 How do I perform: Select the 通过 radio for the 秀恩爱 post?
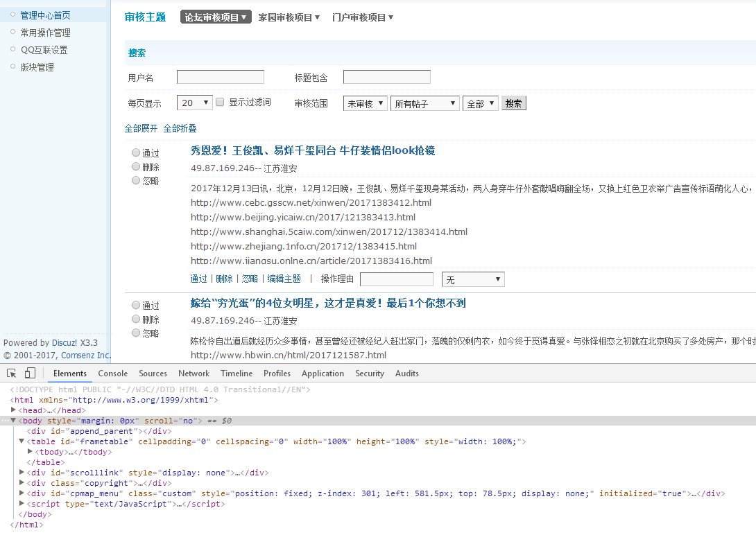136,152
